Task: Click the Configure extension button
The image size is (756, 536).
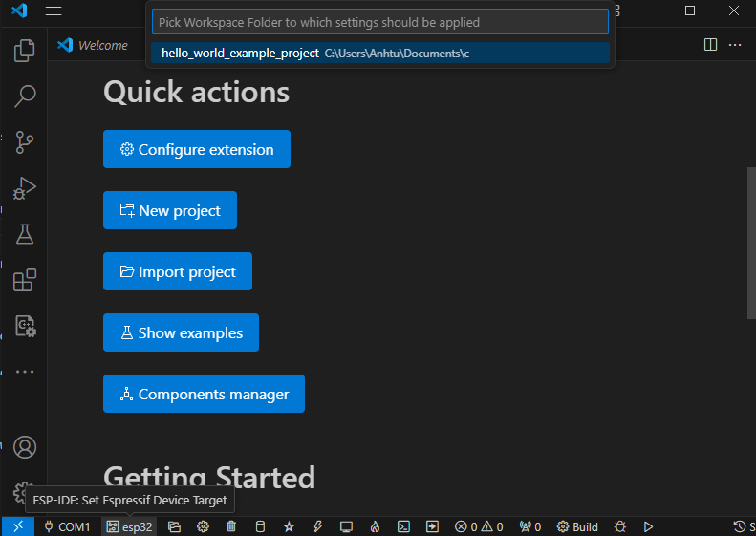Action: 196,149
